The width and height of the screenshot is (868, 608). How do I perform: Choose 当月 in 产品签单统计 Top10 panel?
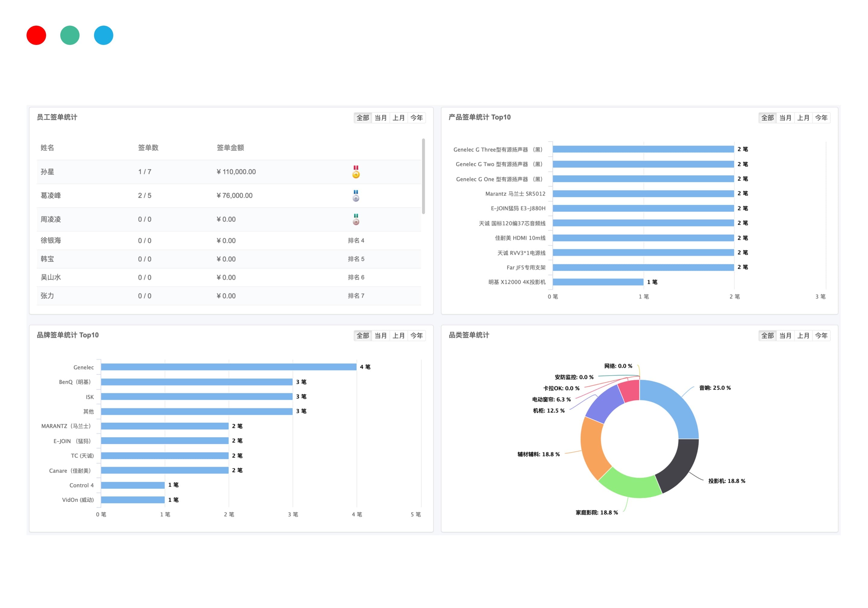pyautogui.click(x=786, y=118)
